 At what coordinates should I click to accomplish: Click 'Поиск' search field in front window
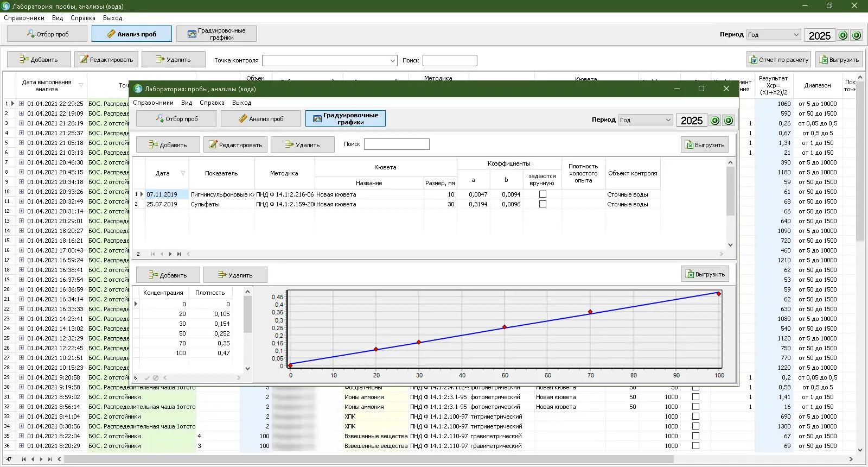coord(397,144)
